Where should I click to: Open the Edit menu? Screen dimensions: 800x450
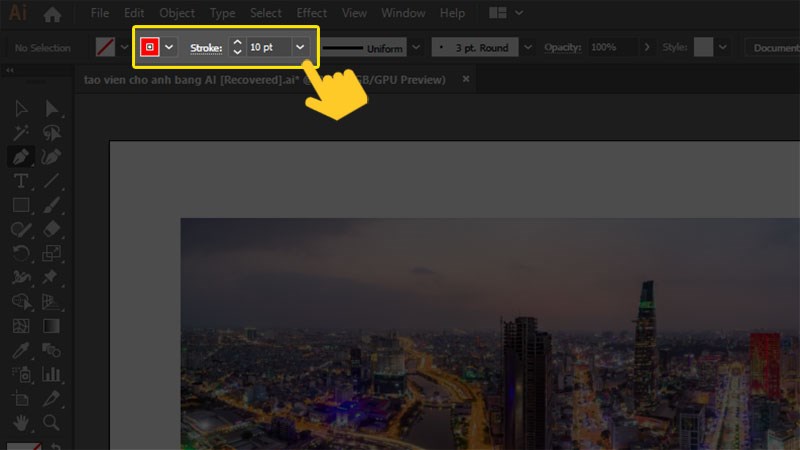point(134,13)
